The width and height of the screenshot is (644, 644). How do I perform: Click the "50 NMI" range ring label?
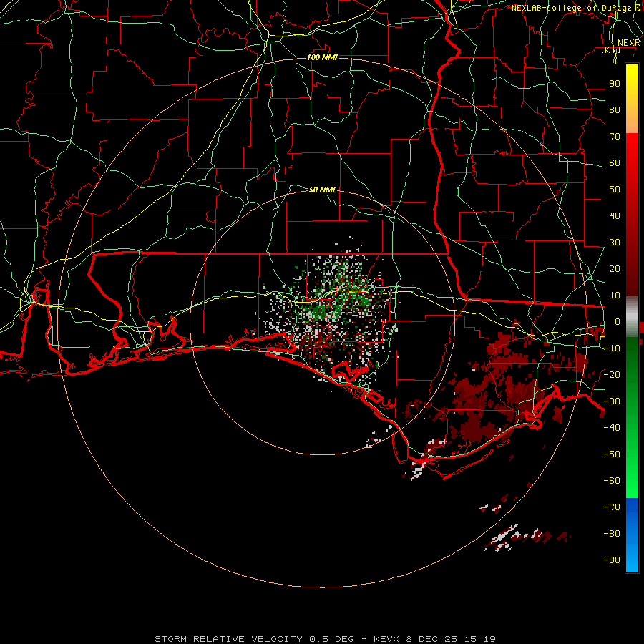pos(322,190)
